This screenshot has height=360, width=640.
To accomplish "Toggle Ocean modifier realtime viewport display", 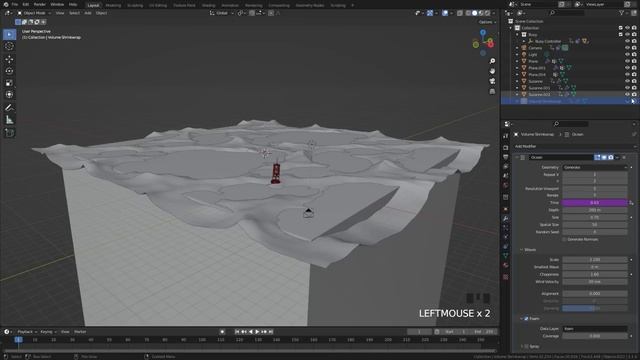I will click(x=604, y=157).
